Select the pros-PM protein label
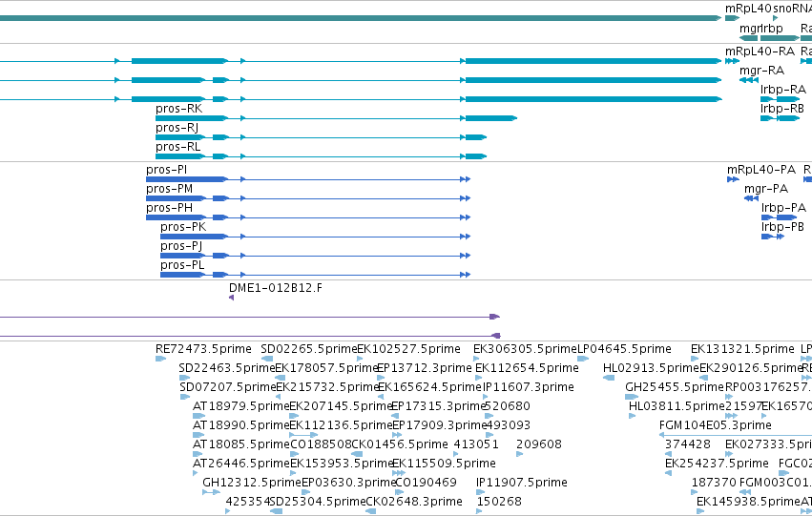The height and width of the screenshot is (516, 812). tap(169, 189)
